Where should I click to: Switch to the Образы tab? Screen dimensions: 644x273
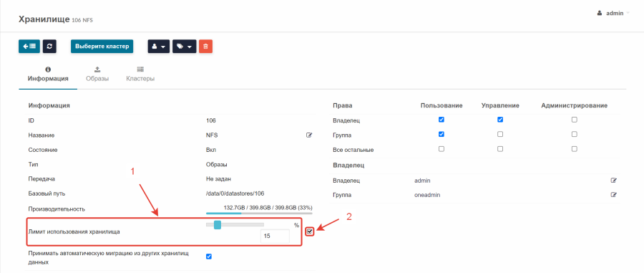coord(97,75)
